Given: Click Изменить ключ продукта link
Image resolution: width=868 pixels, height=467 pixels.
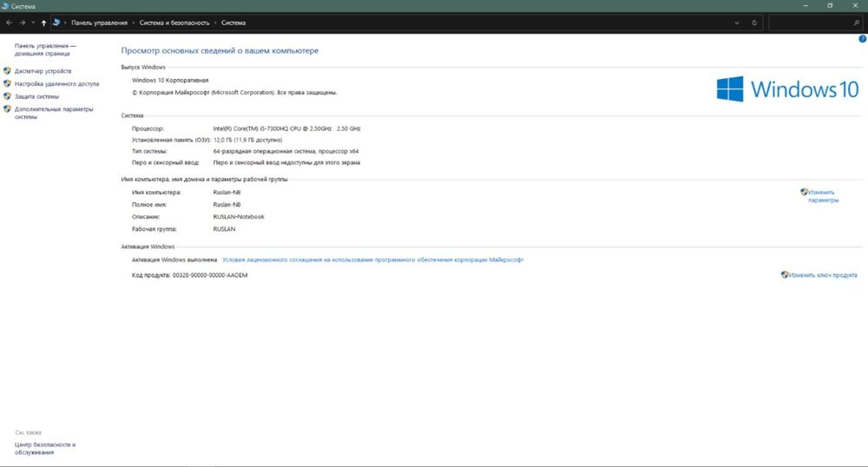Looking at the screenshot, I should click(x=824, y=275).
